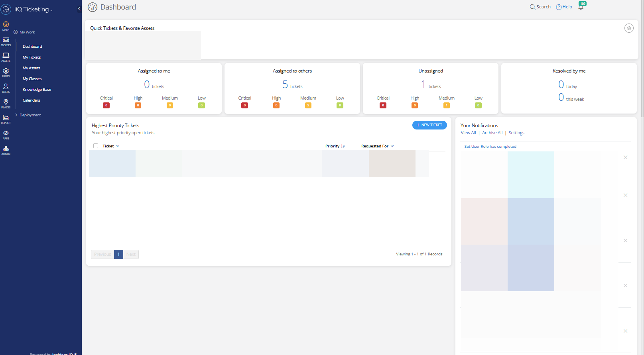The width and height of the screenshot is (644, 355).
Task: Toggle sort on the Priority column
Action: pyautogui.click(x=343, y=146)
